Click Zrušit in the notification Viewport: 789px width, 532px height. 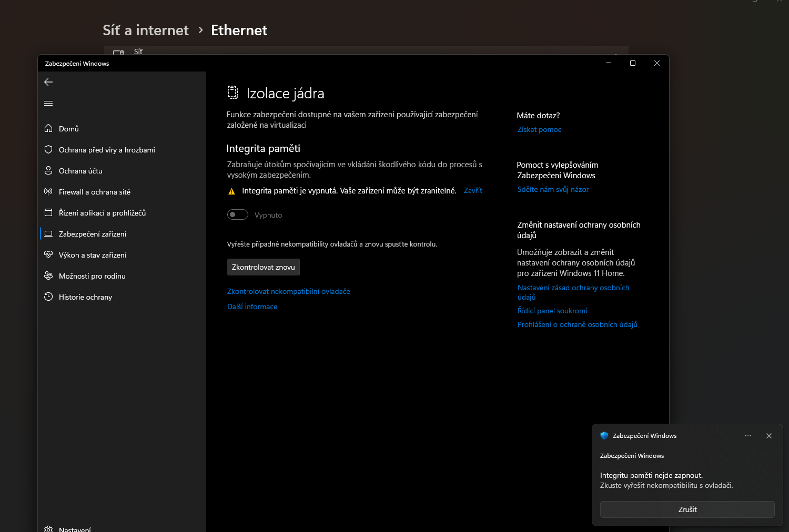[x=687, y=509]
